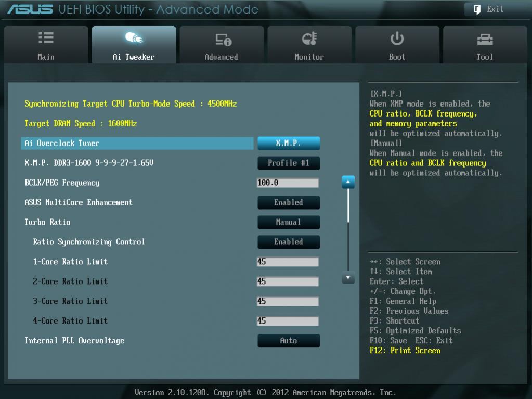532x399 pixels.
Task: Click the Exit door icon
Action: tap(477, 9)
